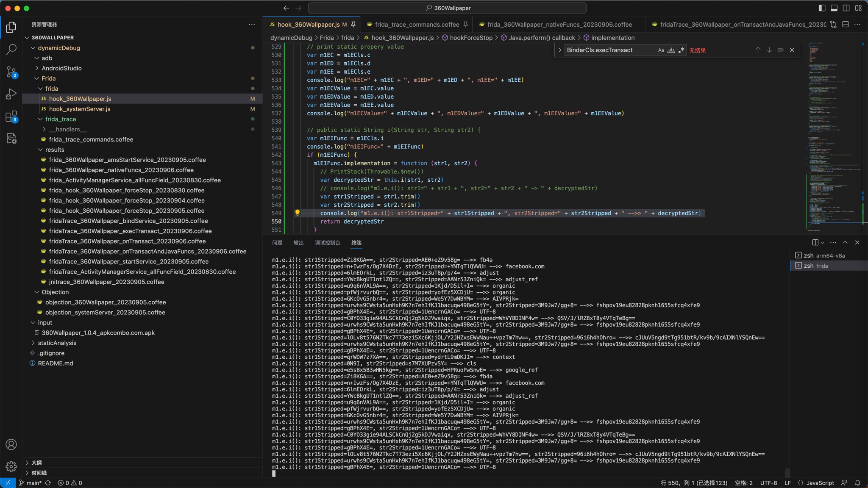The image size is (868, 488).
Task: Expand the AndroidStudio folder
Action: (x=61, y=68)
